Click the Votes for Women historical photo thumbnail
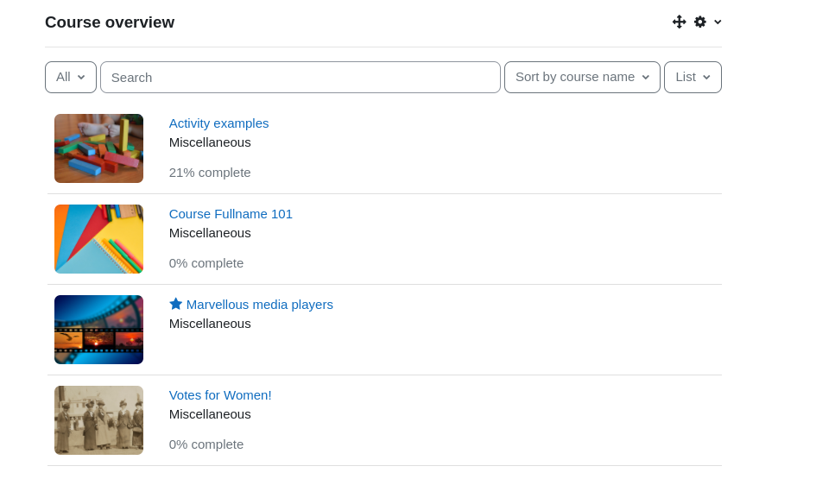The width and height of the screenshot is (816, 504). tap(99, 419)
